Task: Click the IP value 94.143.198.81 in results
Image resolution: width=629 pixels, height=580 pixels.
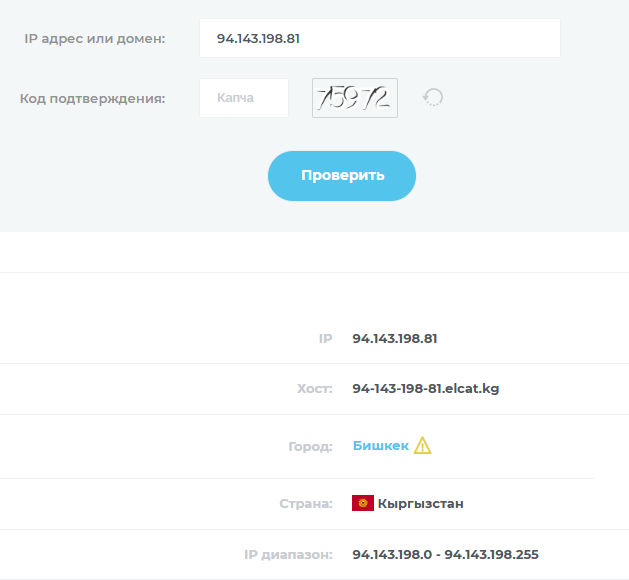Action: pos(395,339)
